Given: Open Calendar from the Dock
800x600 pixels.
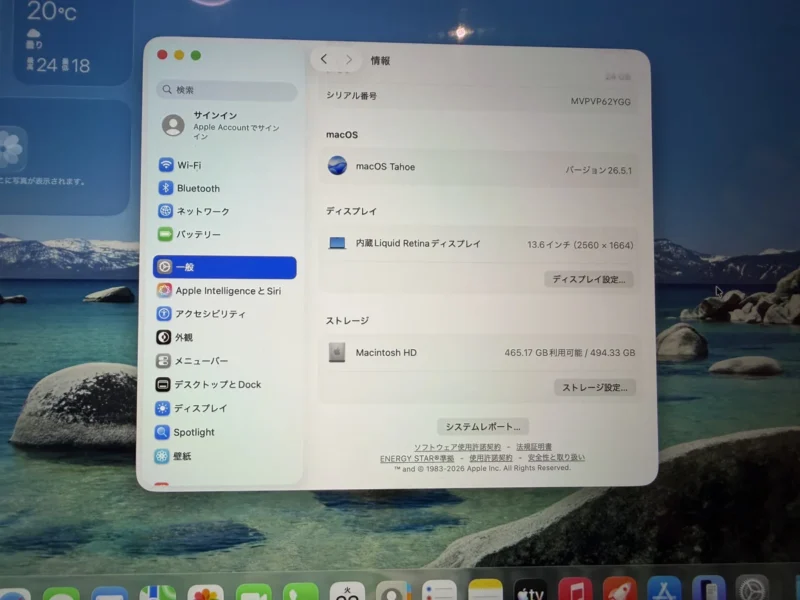Looking at the screenshot, I should click(347, 591).
